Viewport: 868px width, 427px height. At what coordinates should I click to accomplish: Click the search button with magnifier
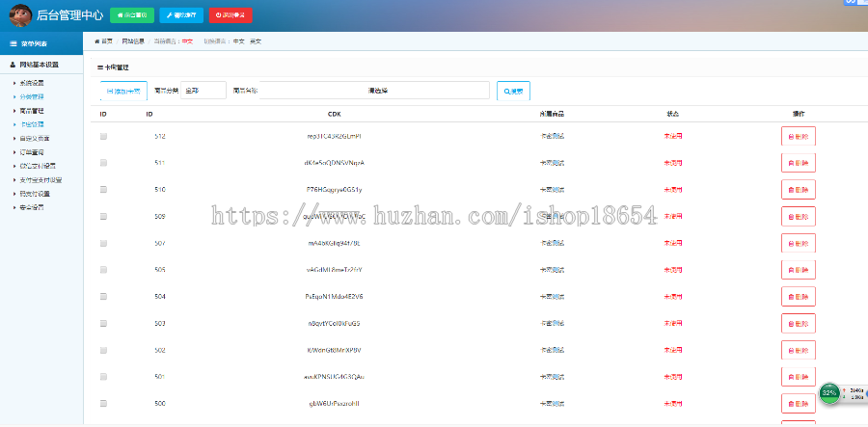(513, 91)
